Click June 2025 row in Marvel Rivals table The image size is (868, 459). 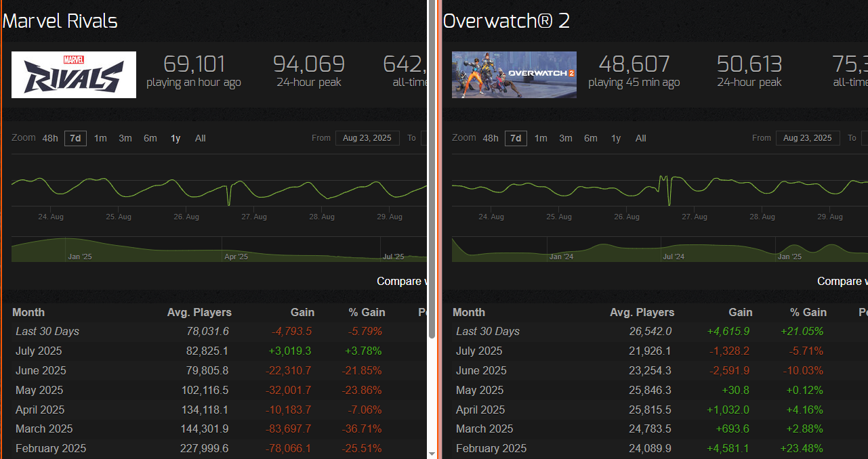(220, 370)
